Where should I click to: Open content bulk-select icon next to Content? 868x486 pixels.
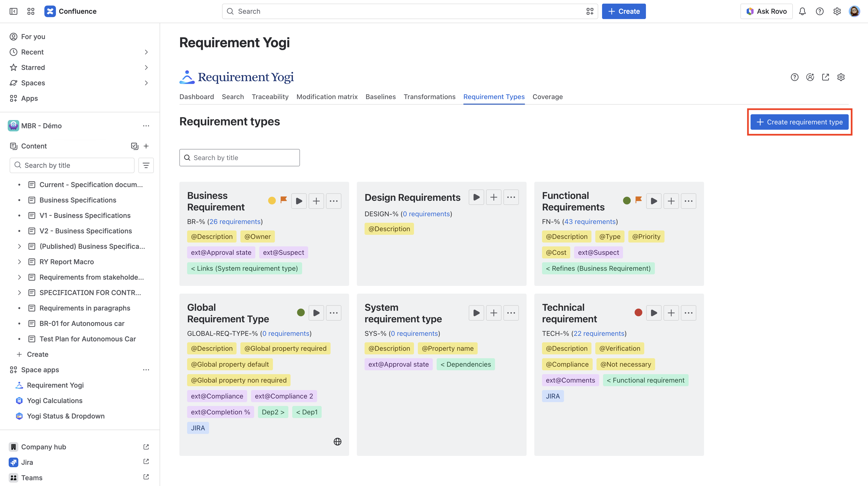tap(135, 146)
